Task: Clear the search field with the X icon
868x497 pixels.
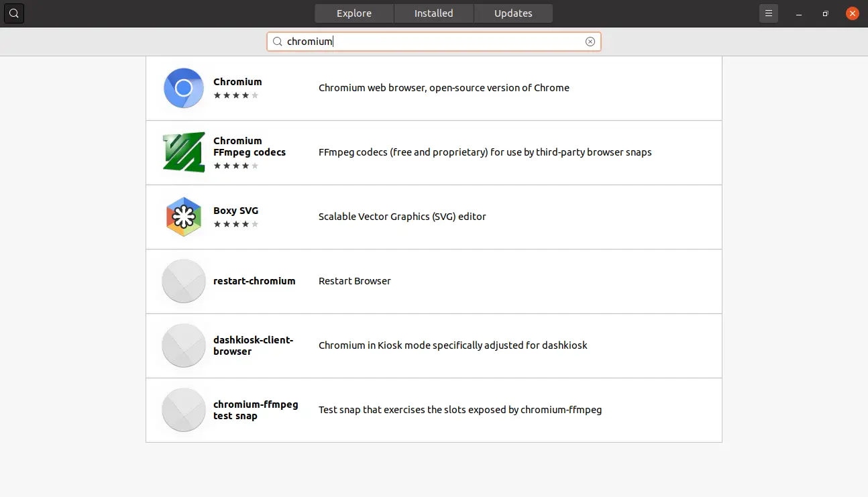Action: (590, 42)
